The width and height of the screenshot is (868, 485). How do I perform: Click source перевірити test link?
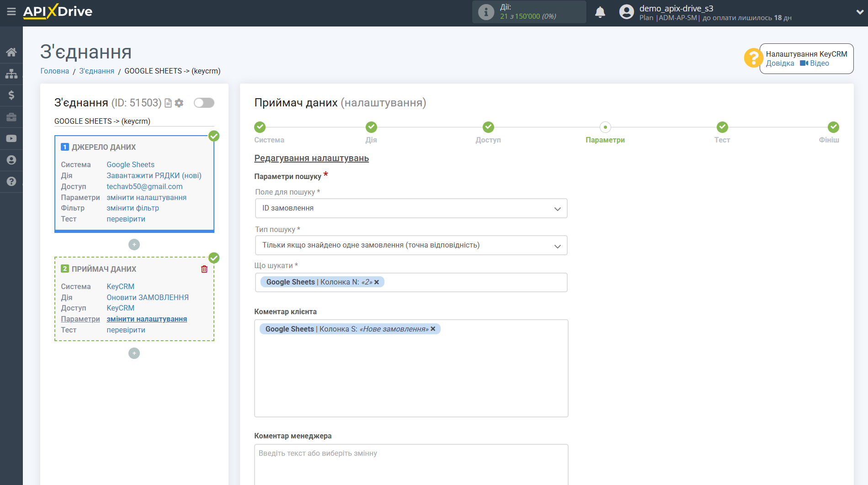[x=126, y=219]
